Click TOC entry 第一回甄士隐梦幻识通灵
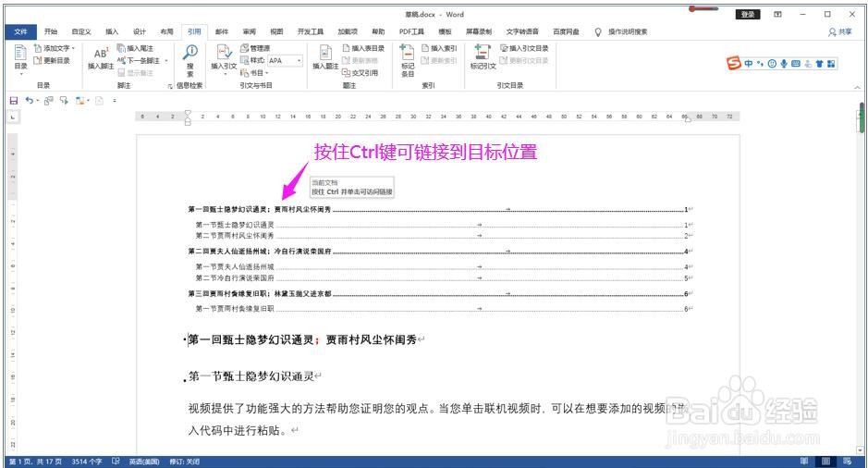The image size is (868, 468). click(x=440, y=209)
